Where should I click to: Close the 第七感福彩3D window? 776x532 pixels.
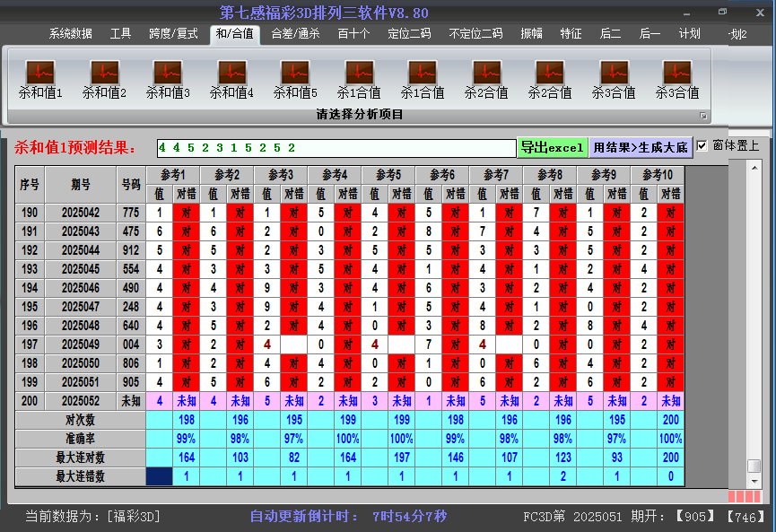[760, 13]
